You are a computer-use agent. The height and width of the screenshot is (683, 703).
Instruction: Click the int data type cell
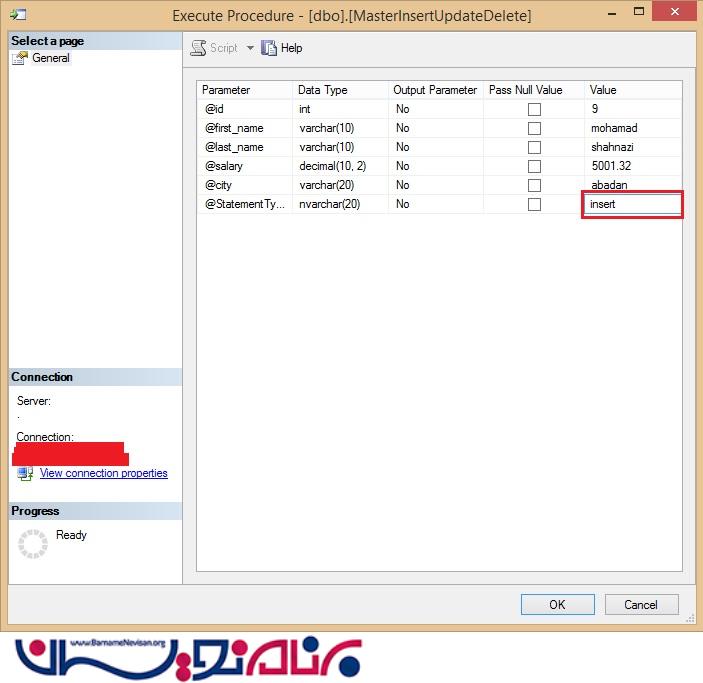pos(340,109)
